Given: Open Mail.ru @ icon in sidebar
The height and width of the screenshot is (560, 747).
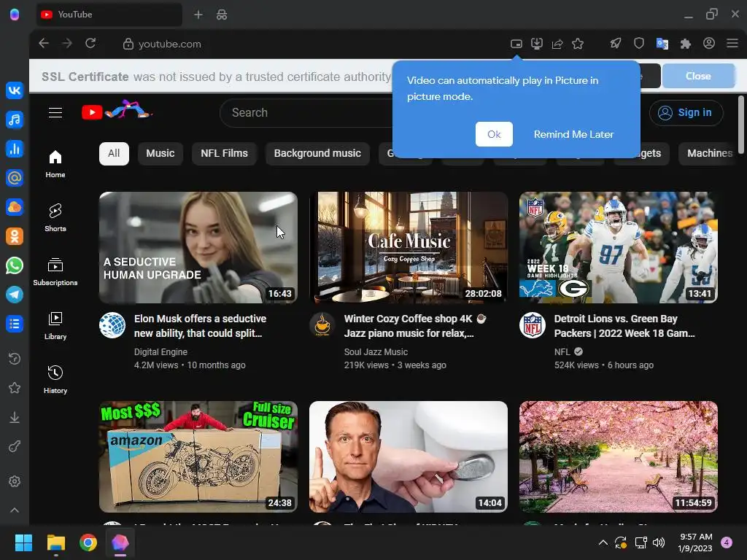Looking at the screenshot, I should 15,178.
